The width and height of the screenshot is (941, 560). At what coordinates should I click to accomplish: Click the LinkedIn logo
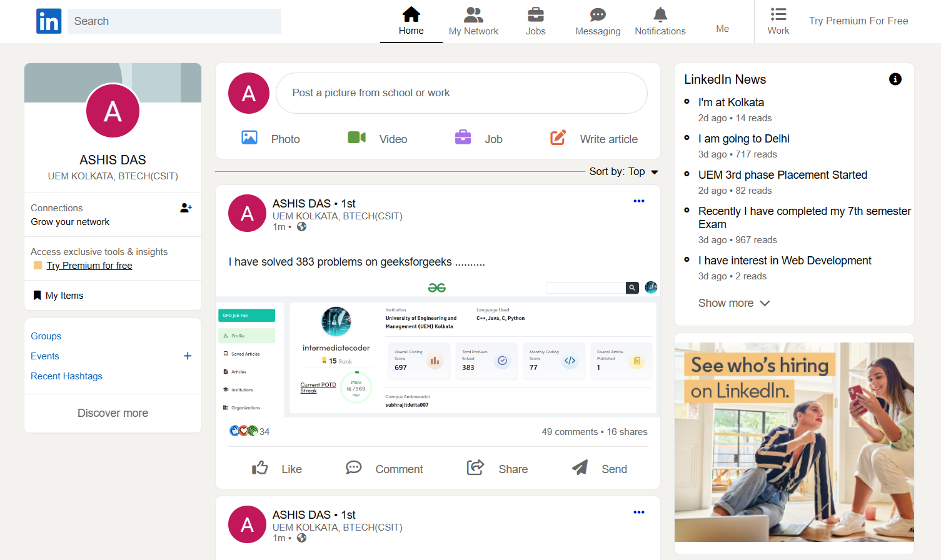tap(49, 21)
